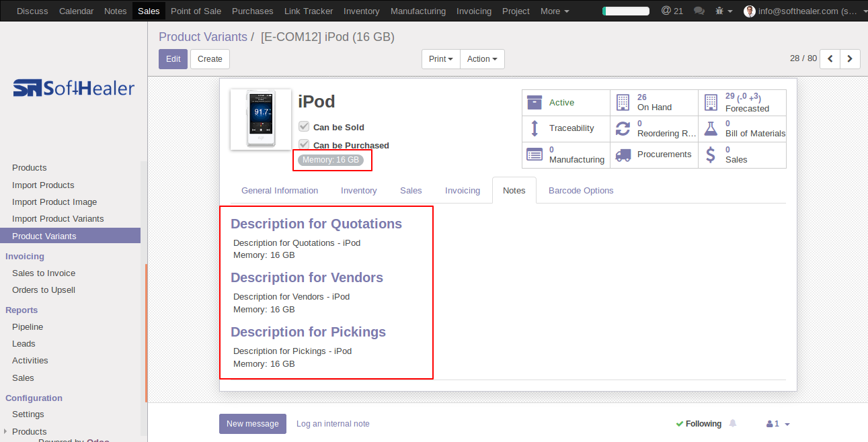This screenshot has width=868, height=442.
Task: Click the Create button
Action: (x=210, y=59)
